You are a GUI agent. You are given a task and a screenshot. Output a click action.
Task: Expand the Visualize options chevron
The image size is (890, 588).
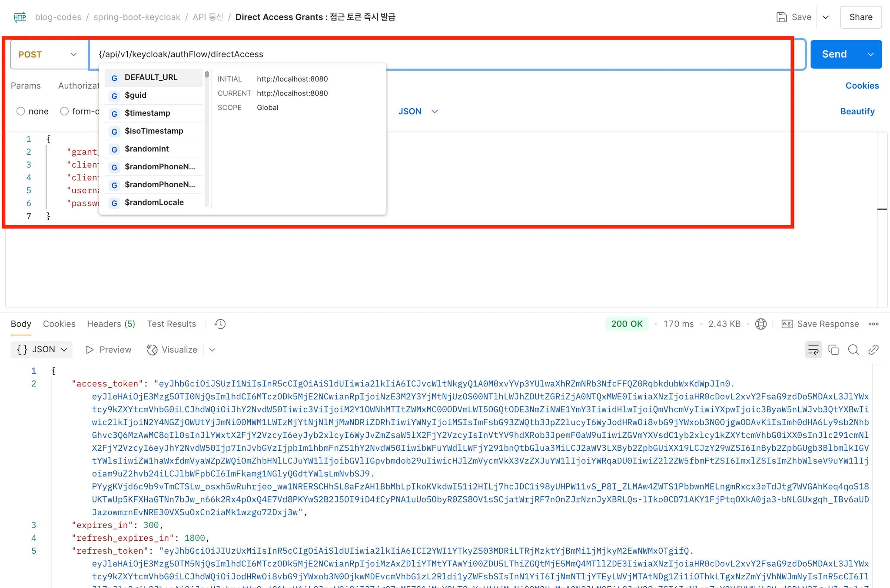tap(212, 350)
